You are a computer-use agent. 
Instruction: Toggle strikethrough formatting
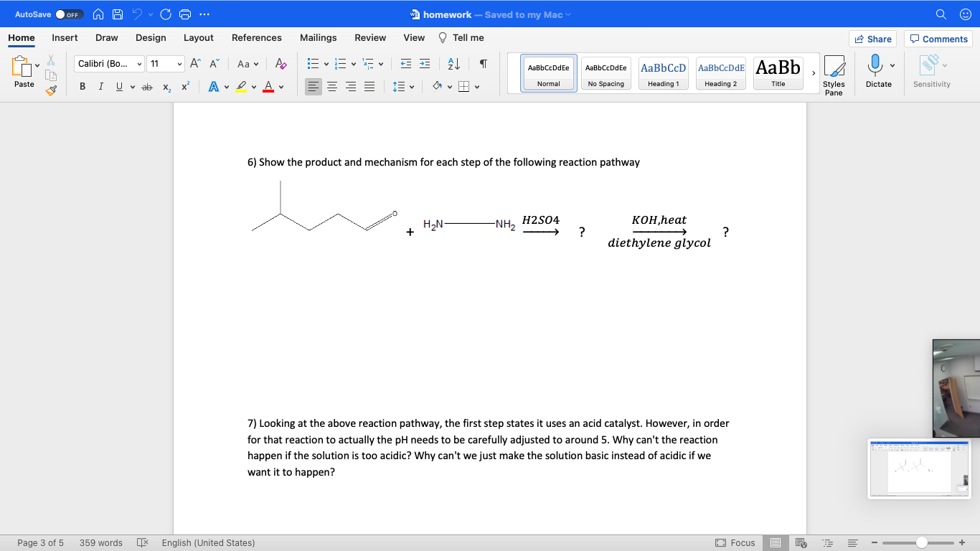click(147, 87)
